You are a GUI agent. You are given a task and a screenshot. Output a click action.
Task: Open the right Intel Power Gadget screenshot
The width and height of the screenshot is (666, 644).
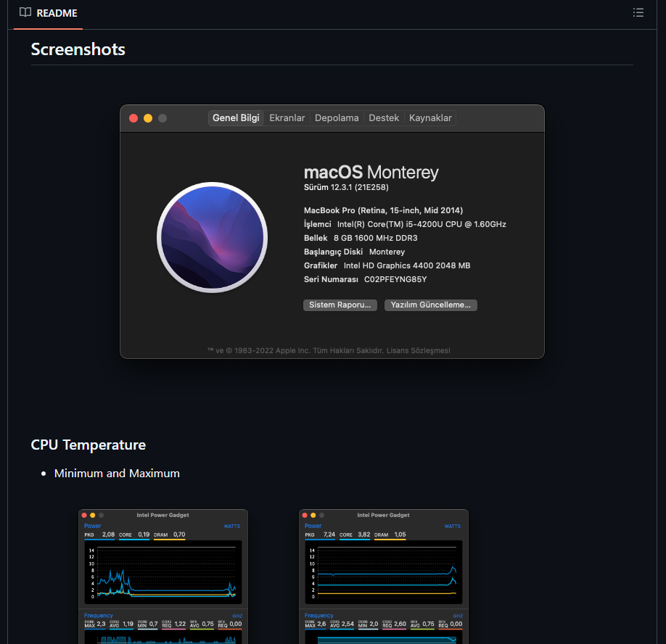tap(383, 577)
